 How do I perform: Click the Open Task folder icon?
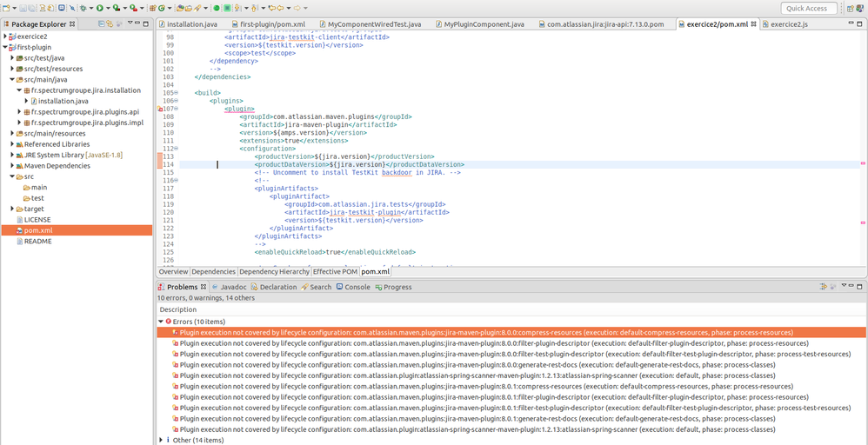188,8
